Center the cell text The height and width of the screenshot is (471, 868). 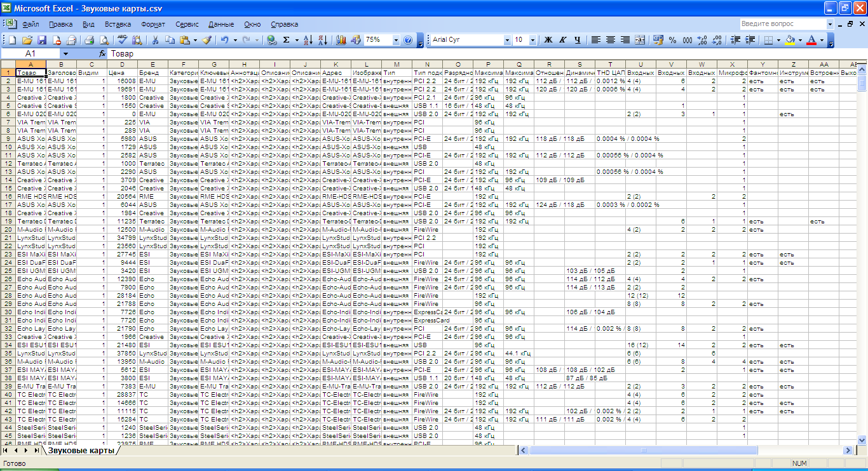(x=611, y=40)
